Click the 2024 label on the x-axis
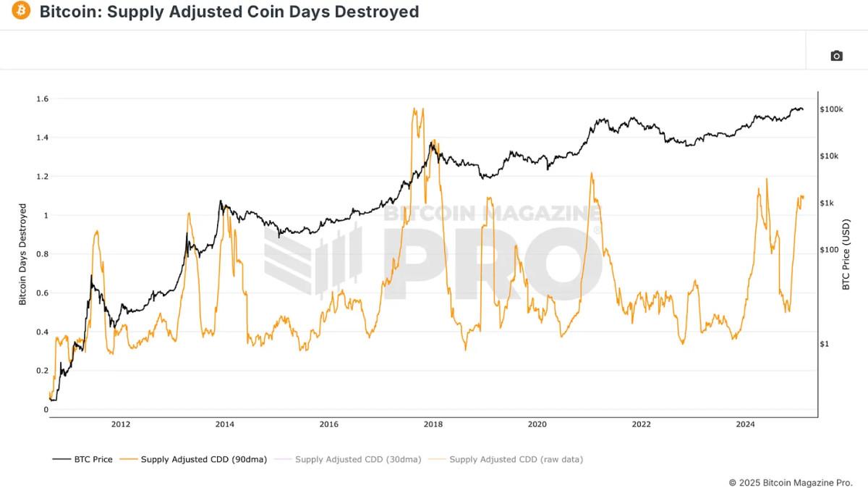 [745, 424]
